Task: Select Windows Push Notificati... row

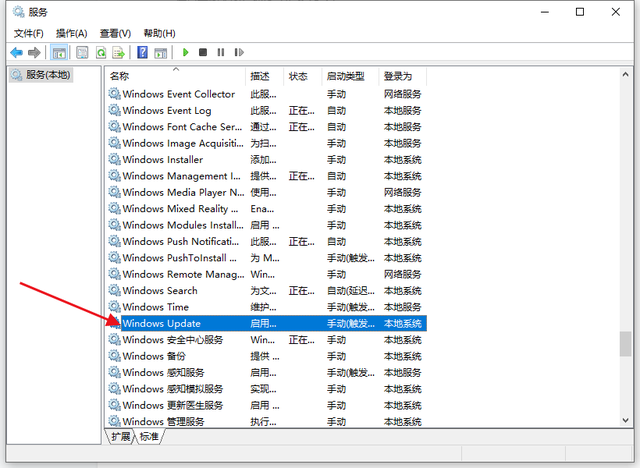Action: 267,242
